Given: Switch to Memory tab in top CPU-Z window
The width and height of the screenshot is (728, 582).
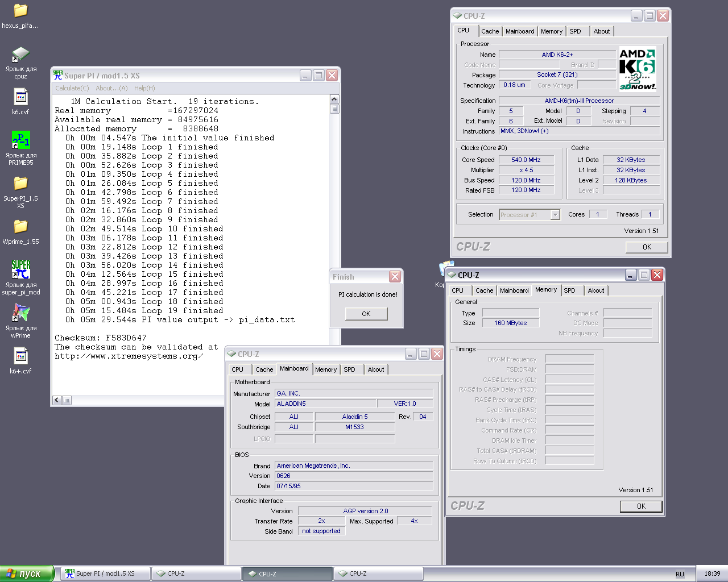Looking at the screenshot, I should pyautogui.click(x=552, y=32).
